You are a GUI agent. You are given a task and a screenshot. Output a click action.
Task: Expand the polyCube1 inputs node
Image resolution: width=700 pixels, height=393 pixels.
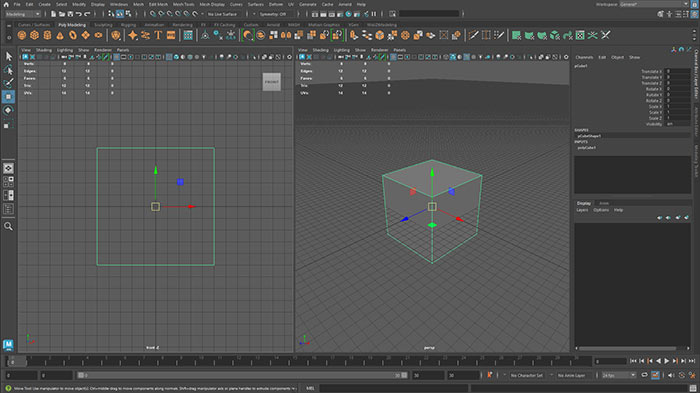587,148
